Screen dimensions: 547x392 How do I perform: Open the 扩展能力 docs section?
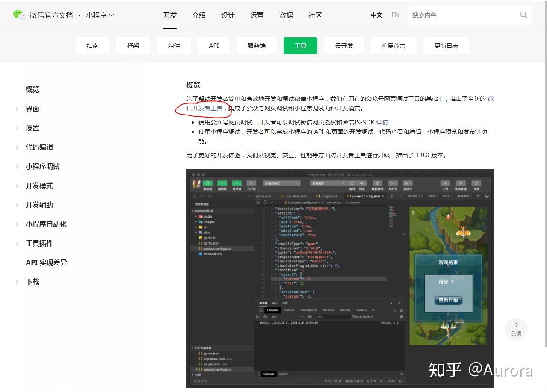pos(393,46)
